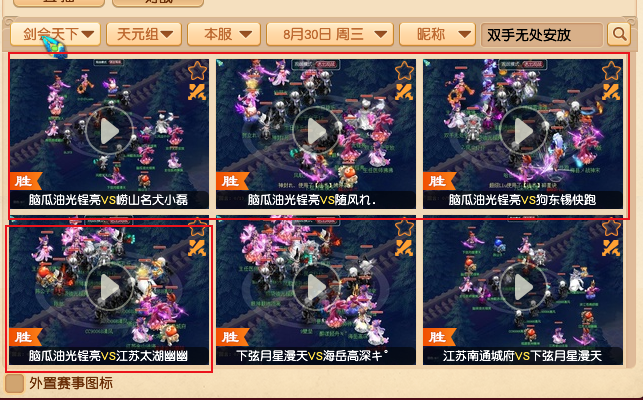Open the 本服 server dropdown
643x400 pixels.
224,34
